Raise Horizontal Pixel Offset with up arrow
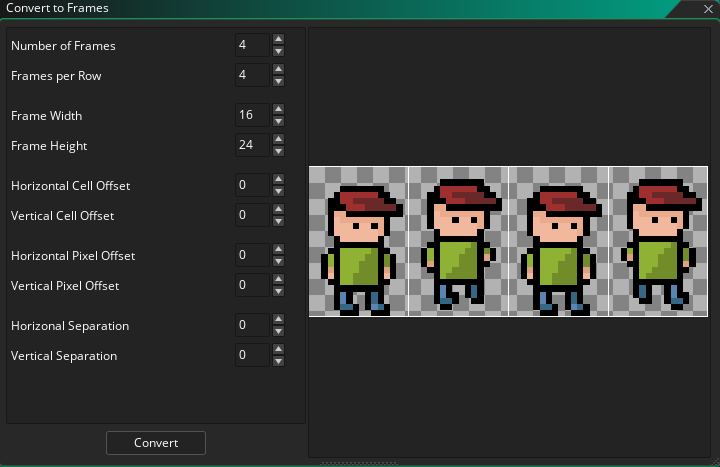This screenshot has width=720, height=467. (278, 249)
